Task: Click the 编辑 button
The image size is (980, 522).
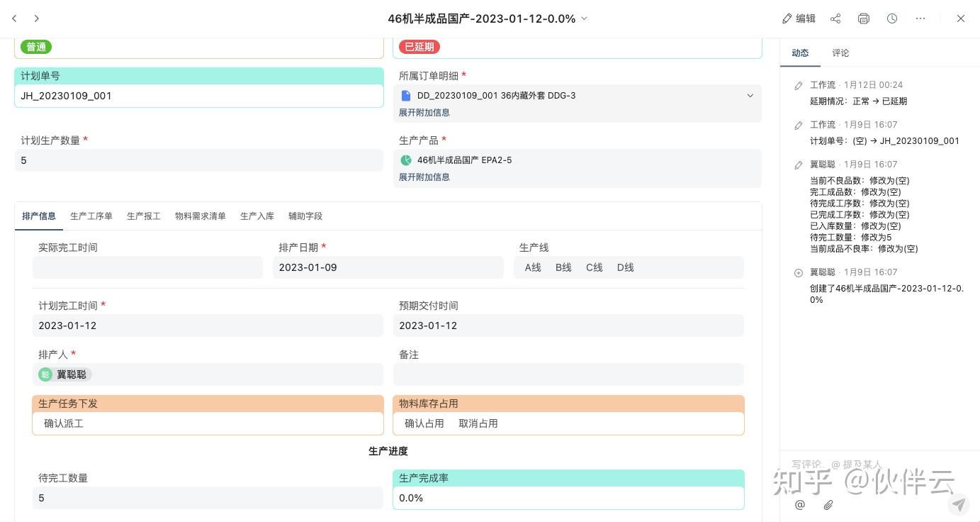Action: [x=799, y=18]
